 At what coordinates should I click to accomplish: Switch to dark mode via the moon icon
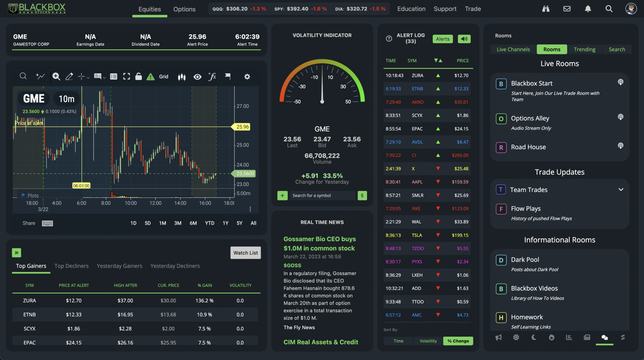point(534,337)
